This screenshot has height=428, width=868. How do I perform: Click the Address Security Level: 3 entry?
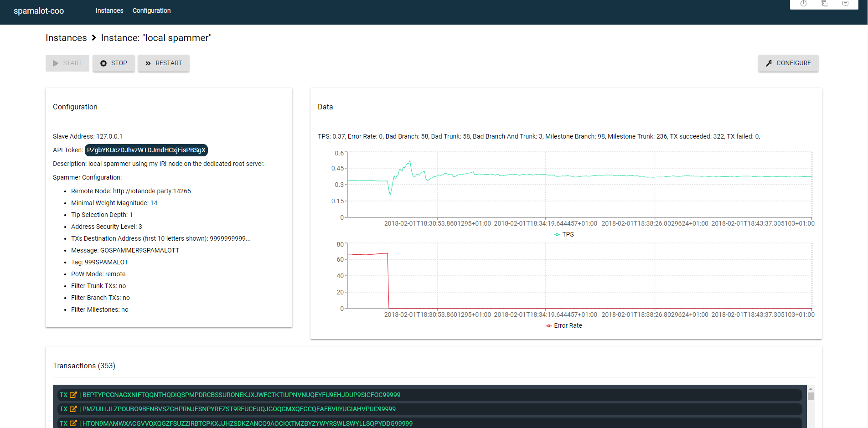tap(106, 227)
